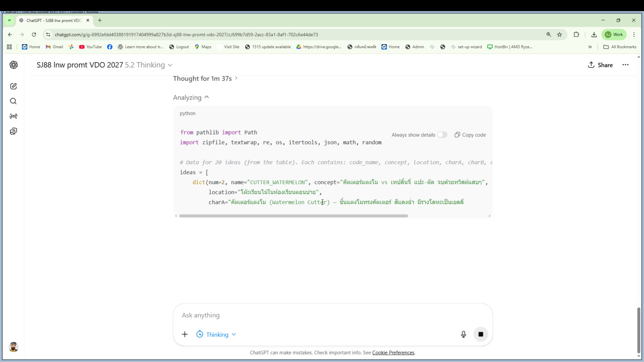The image size is (644, 362).
Task: Start a new chat with the edit icon
Action: tap(13, 86)
